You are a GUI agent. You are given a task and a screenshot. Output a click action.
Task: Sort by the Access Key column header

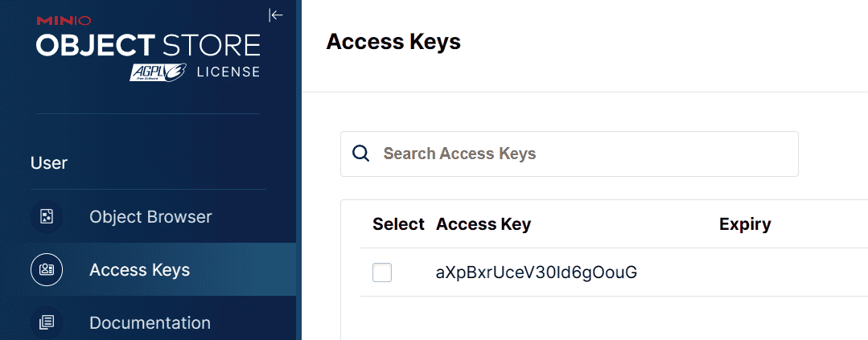(x=483, y=224)
